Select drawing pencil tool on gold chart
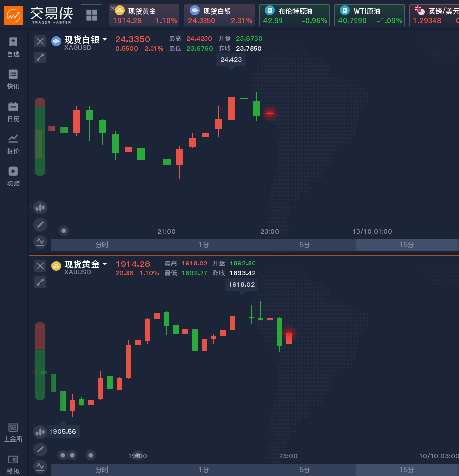Image resolution: width=459 pixels, height=476 pixels. point(40,450)
